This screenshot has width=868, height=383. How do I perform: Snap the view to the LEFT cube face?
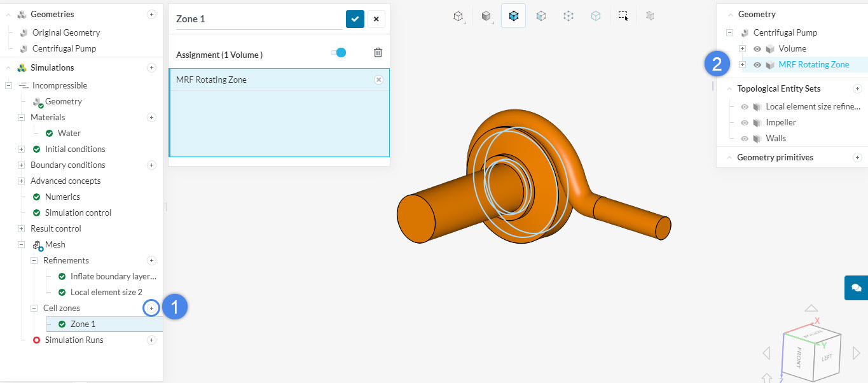tap(827, 358)
